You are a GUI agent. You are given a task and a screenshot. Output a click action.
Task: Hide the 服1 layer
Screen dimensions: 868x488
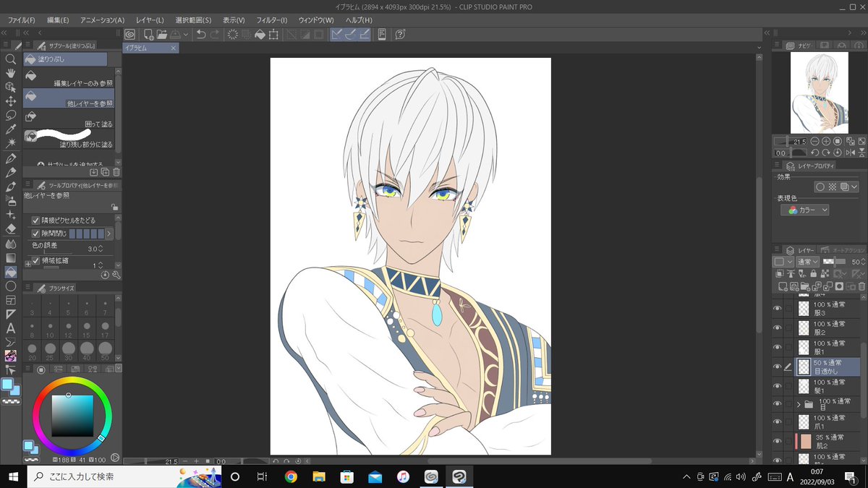(778, 348)
